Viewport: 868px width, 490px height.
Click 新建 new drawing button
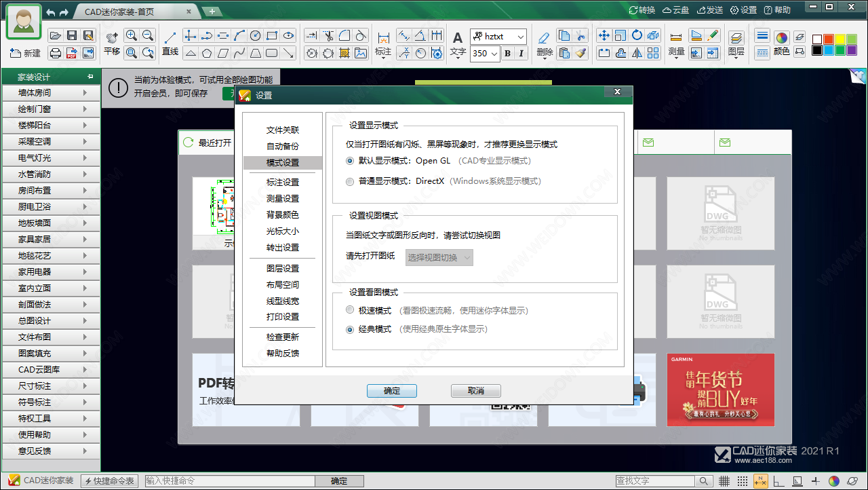point(26,53)
